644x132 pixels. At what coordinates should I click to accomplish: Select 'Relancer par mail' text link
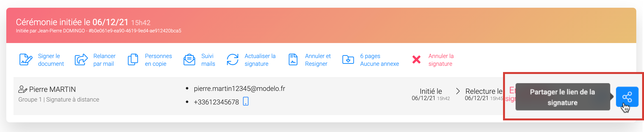click(x=104, y=60)
